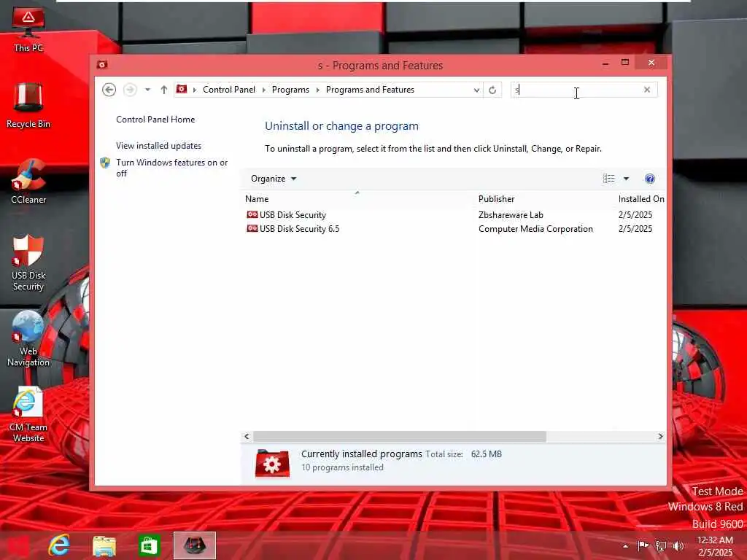The height and width of the screenshot is (560, 747).
Task: Refresh the Programs and Features list
Action: coord(492,90)
